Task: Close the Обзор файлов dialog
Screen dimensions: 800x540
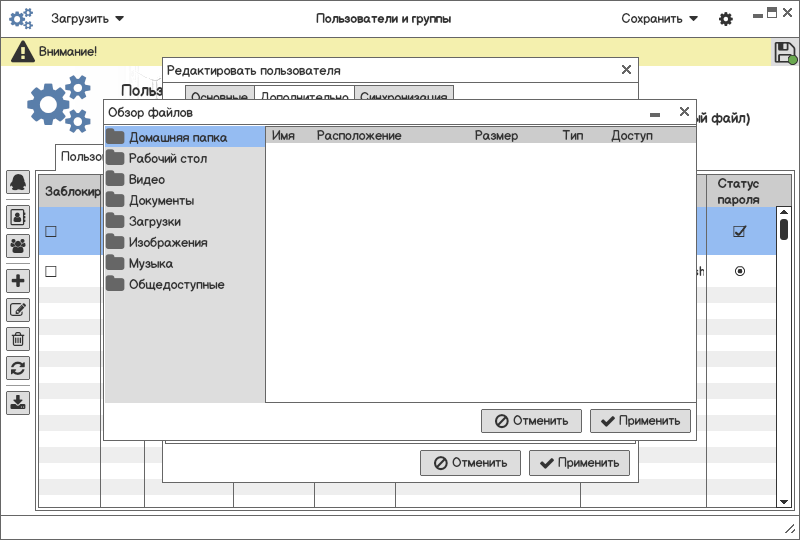Action: pyautogui.click(x=684, y=111)
